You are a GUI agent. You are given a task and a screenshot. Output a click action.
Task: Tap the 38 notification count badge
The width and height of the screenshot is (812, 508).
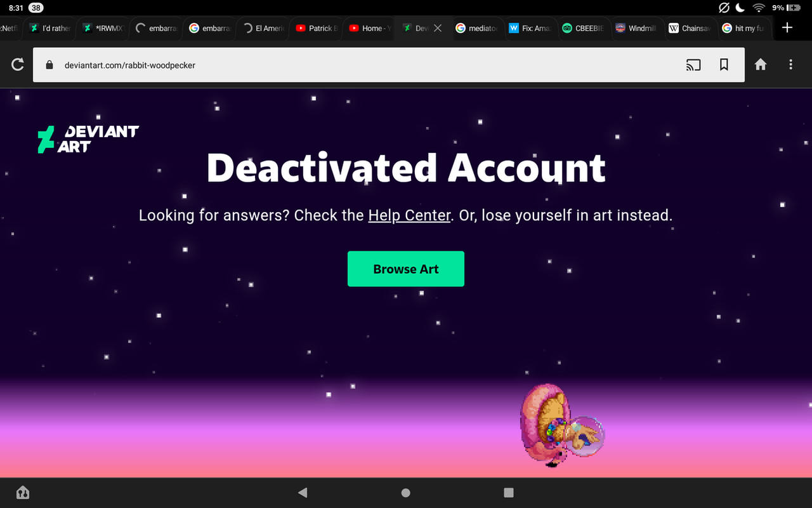(36, 8)
